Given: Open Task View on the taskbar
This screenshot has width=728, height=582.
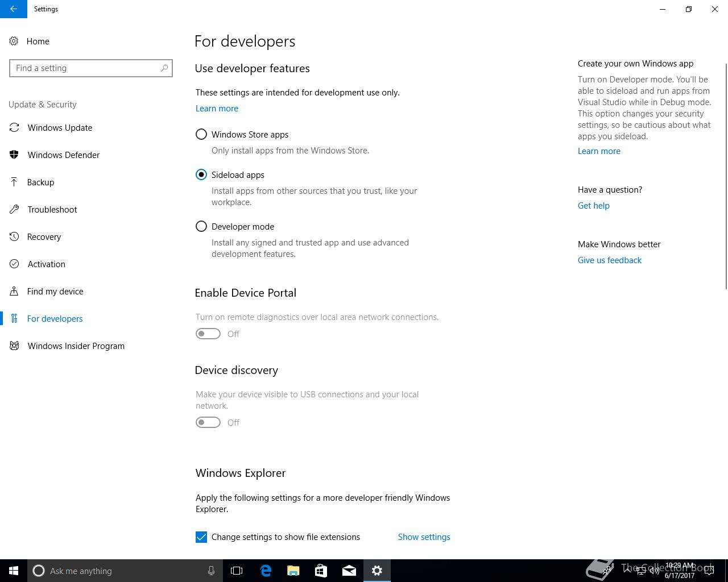Looking at the screenshot, I should pyautogui.click(x=237, y=571).
